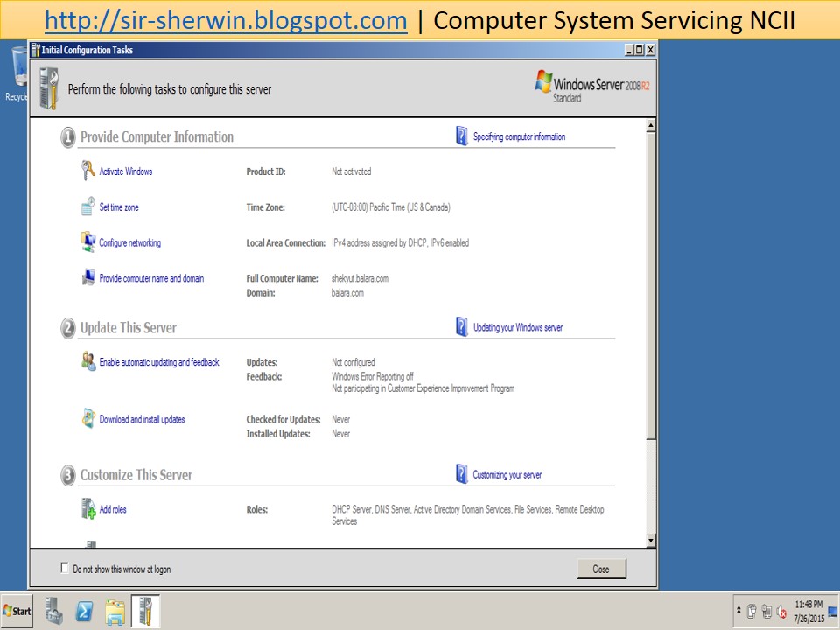Open Windows Explorer from the taskbar
This screenshot has height=630, width=840.
pyautogui.click(x=116, y=611)
